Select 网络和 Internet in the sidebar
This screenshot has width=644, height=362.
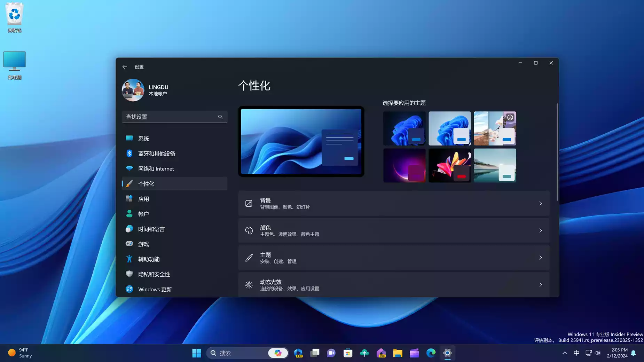tap(156, 169)
